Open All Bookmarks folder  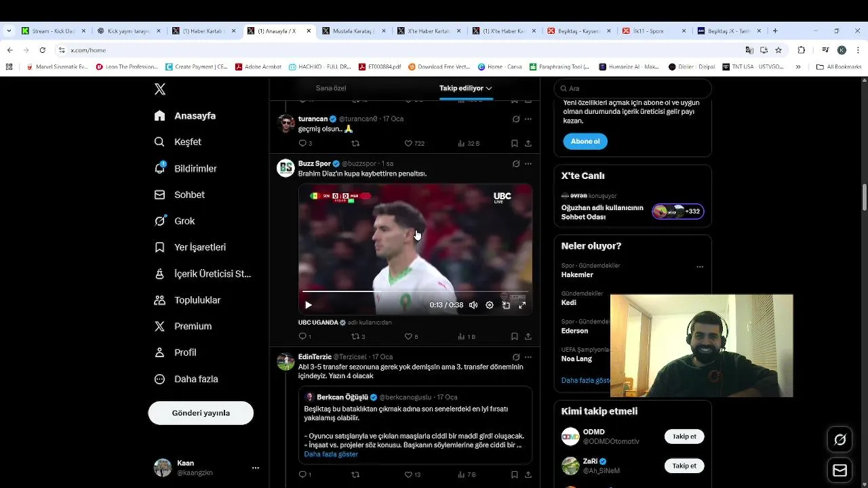(839, 67)
